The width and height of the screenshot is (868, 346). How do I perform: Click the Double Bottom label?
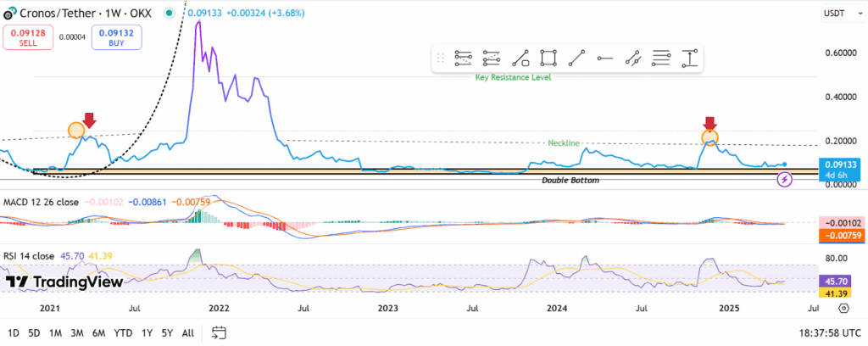coord(570,181)
